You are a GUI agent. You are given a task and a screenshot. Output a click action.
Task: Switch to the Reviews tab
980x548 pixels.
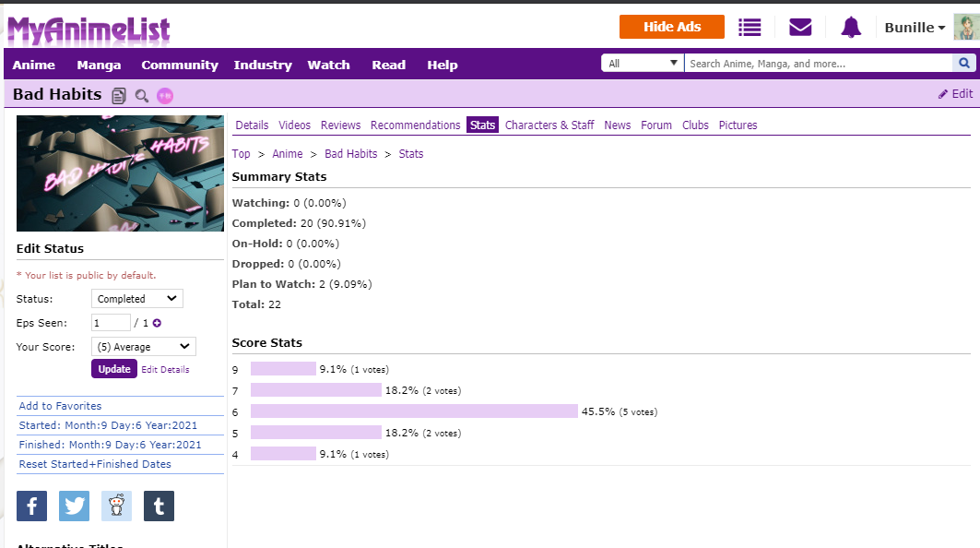point(340,125)
